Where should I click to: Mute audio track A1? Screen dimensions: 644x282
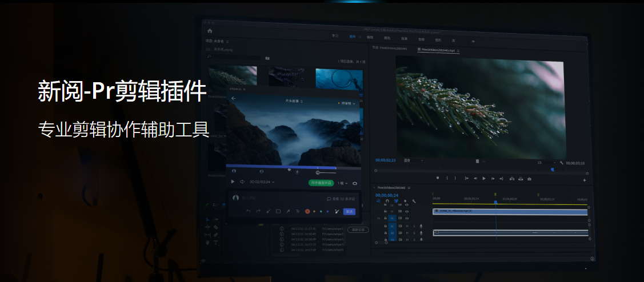click(x=407, y=226)
